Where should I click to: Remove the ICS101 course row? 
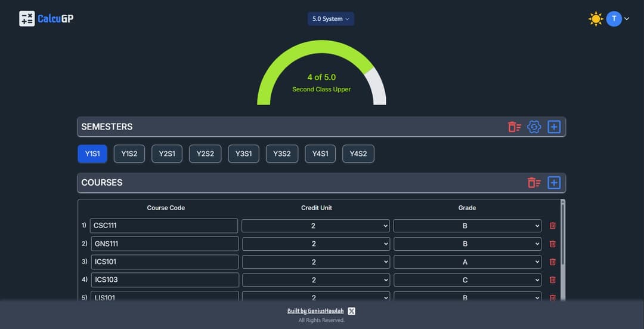click(553, 262)
